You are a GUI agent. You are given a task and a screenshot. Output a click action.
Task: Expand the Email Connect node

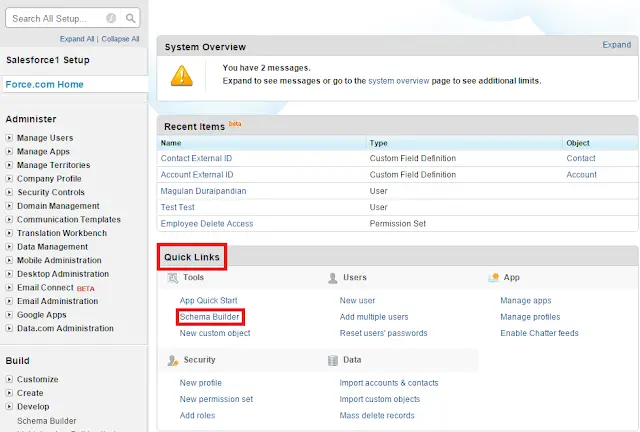click(x=9, y=287)
